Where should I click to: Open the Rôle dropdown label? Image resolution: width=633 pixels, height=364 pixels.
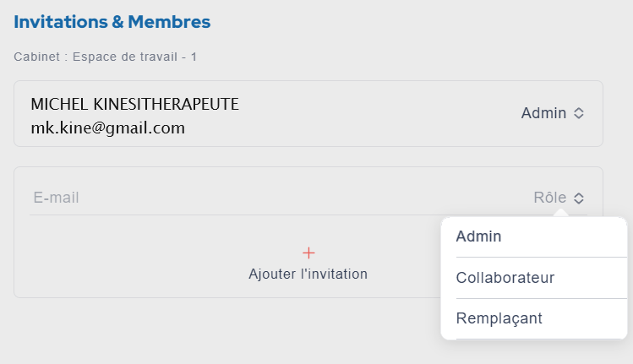tap(549, 198)
